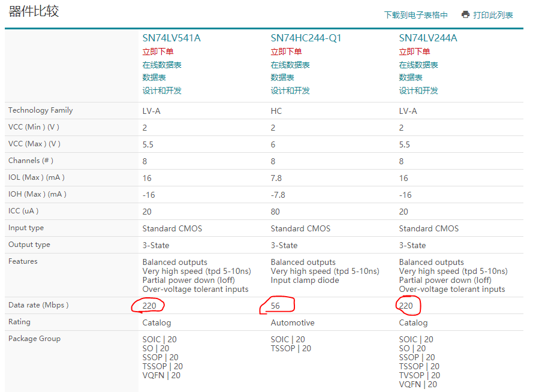Viewport: 548px width, 392px height.
Task: Select ICC value 80 for SN74HC244-Q1
Action: (x=275, y=212)
